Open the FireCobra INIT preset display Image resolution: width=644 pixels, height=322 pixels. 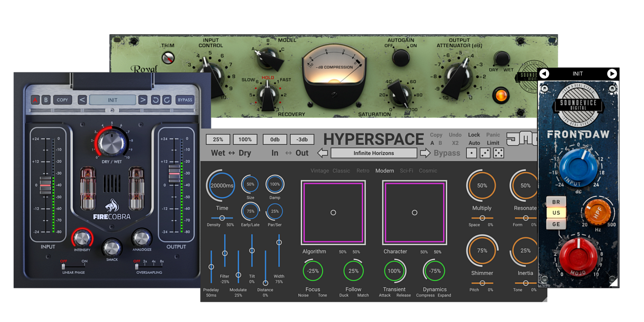(x=112, y=100)
